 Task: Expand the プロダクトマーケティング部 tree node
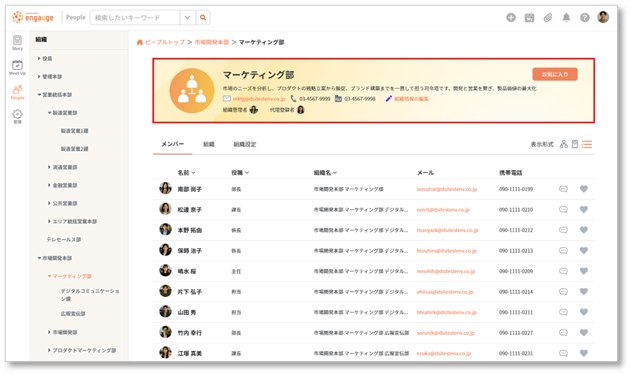[x=49, y=350]
